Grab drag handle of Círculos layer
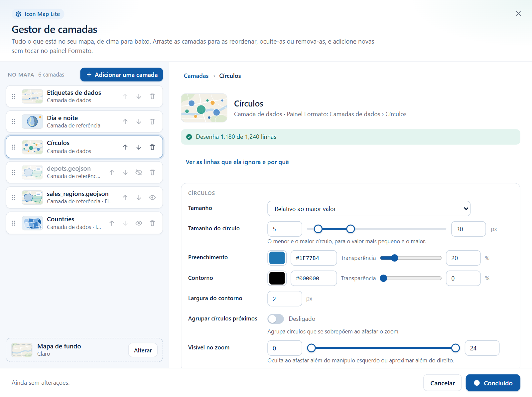Image resolution: width=532 pixels, height=397 pixels. tap(14, 147)
